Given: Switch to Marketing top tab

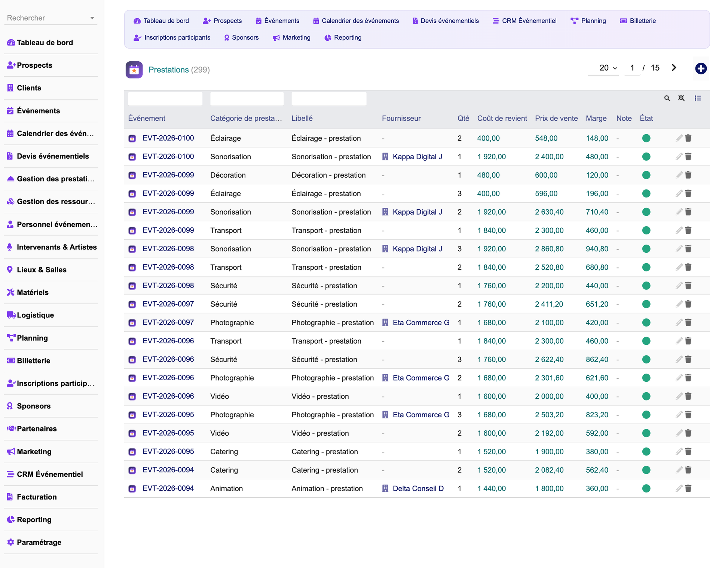Looking at the screenshot, I should [291, 38].
